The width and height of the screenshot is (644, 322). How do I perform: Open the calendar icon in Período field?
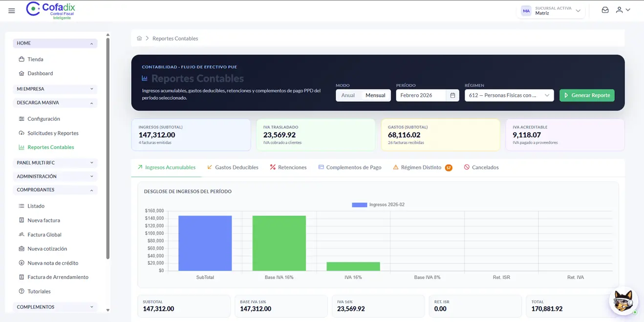(452, 95)
